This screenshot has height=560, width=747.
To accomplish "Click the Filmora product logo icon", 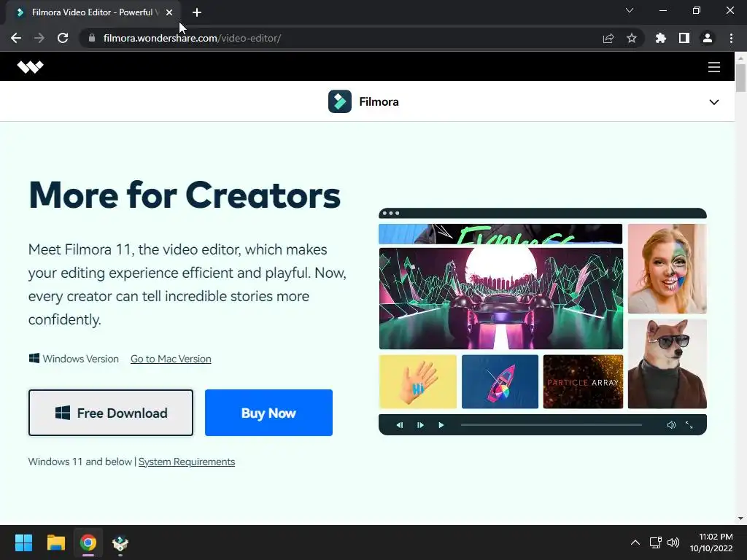I will point(340,101).
